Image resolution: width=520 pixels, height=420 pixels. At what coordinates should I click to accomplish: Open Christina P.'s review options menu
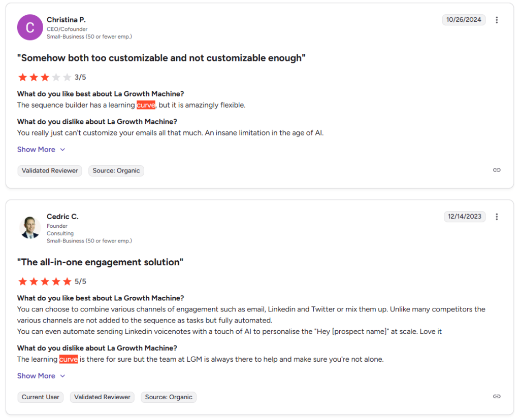pos(497,20)
